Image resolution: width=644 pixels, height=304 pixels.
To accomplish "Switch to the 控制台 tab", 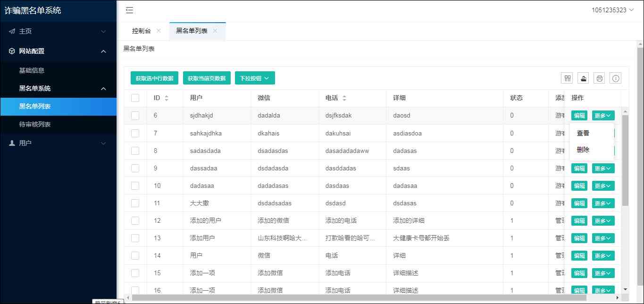I will coord(142,31).
